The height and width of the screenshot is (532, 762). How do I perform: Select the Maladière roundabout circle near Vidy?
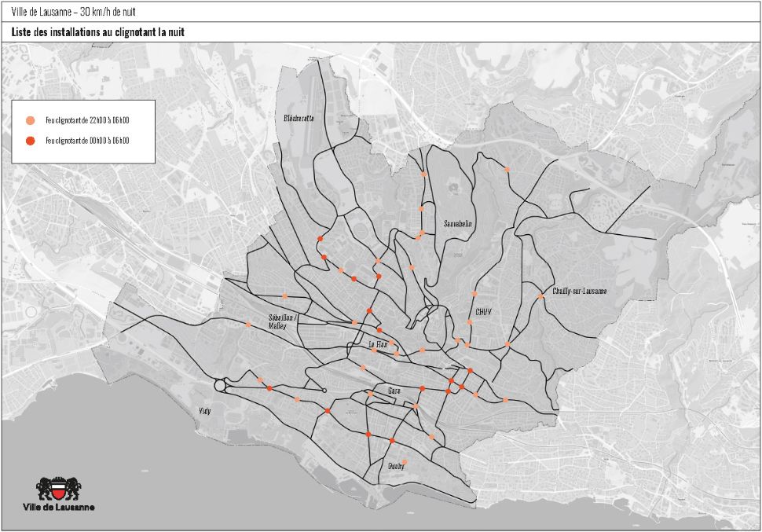point(220,386)
